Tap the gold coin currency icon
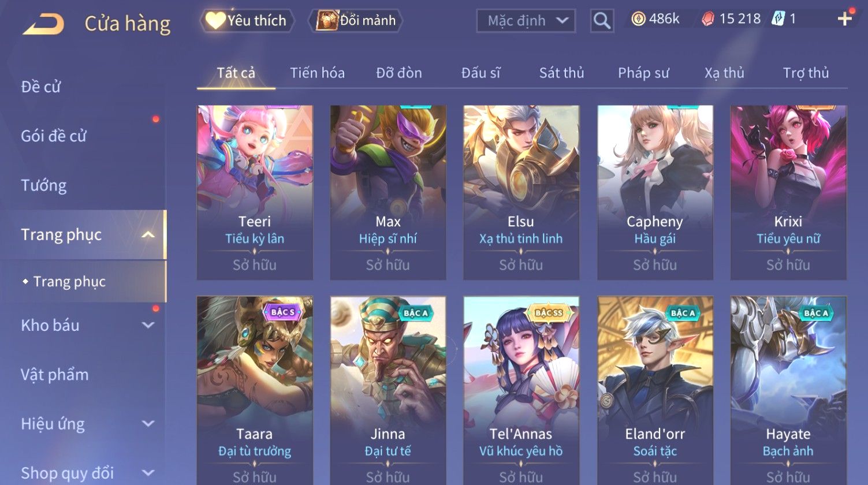Image resolution: width=868 pixels, height=485 pixels. point(638,20)
